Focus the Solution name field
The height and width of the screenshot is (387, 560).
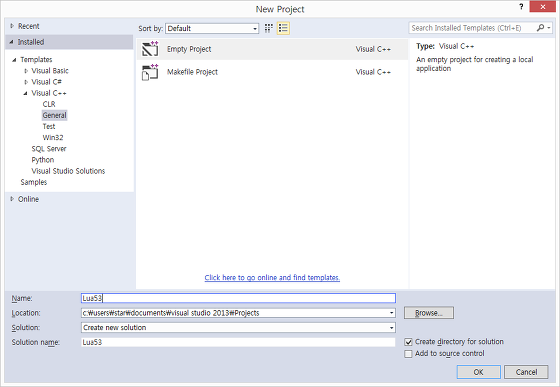point(238,342)
